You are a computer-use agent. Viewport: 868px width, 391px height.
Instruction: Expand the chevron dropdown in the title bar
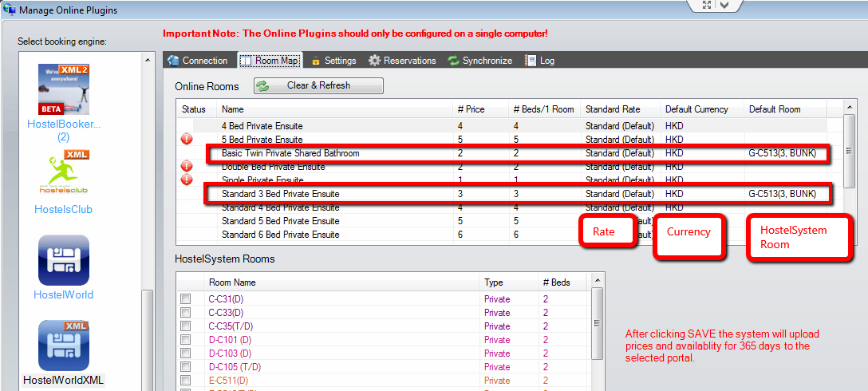click(x=724, y=5)
